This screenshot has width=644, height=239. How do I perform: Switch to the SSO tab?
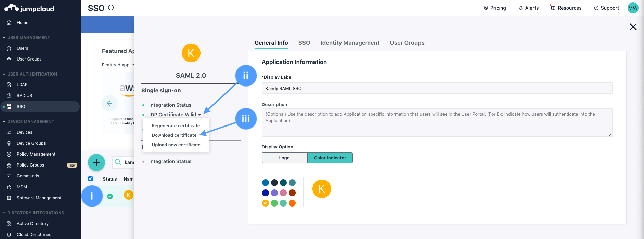(304, 43)
